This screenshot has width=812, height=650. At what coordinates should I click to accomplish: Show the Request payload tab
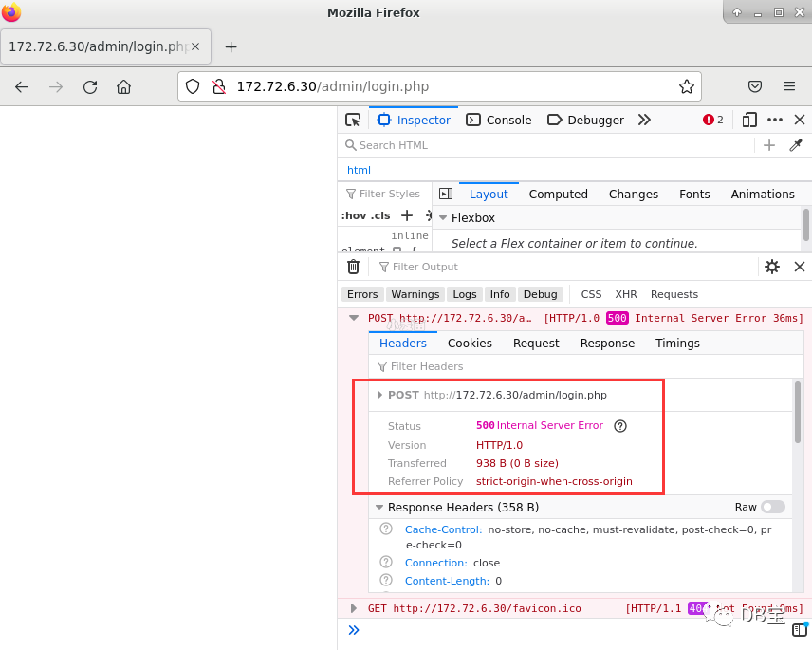point(536,344)
